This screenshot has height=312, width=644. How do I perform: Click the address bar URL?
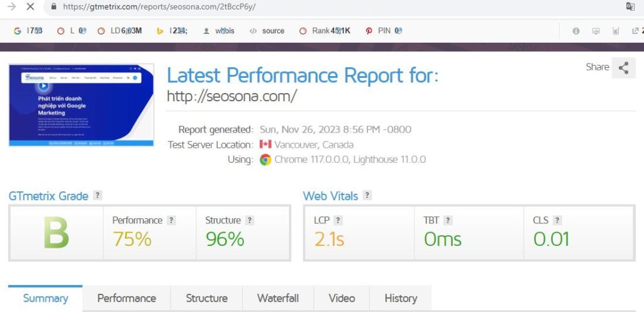(159, 6)
